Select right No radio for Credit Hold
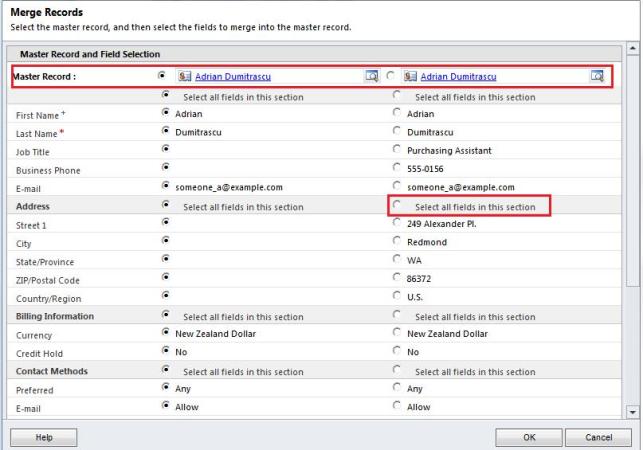Image resolution: width=643 pixels, height=450 pixels. (x=397, y=350)
